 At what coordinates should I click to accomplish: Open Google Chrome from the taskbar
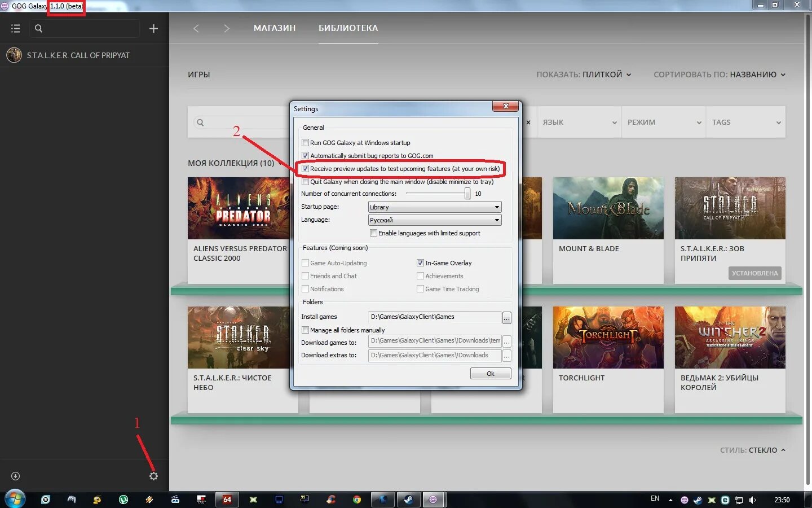click(x=357, y=500)
